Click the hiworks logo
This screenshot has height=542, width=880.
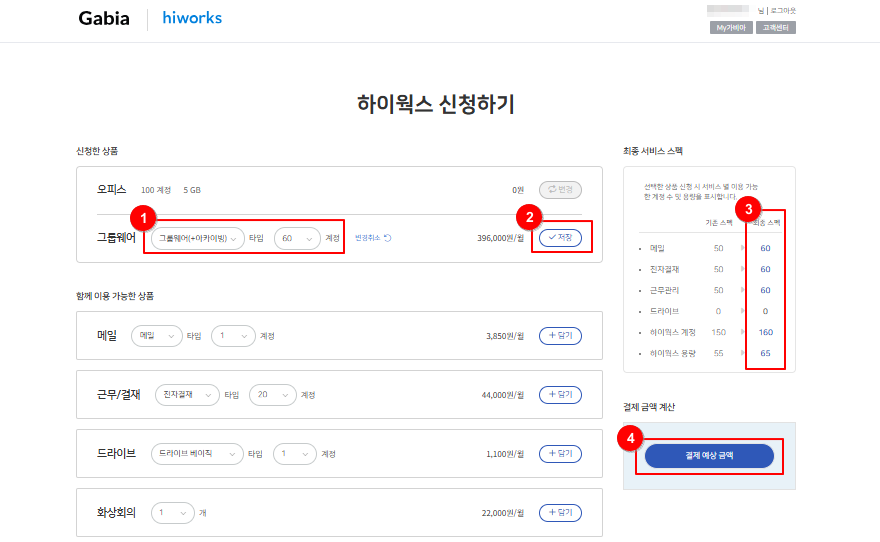192,18
